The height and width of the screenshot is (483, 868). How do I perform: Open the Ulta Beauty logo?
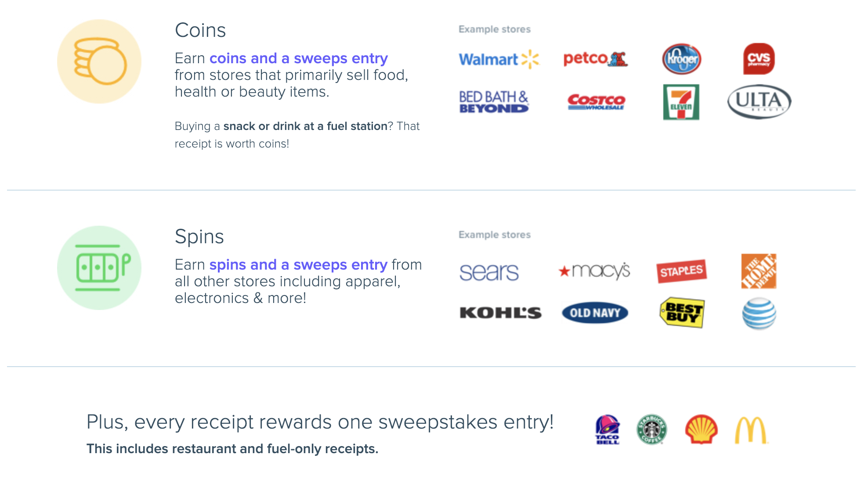pos(759,102)
